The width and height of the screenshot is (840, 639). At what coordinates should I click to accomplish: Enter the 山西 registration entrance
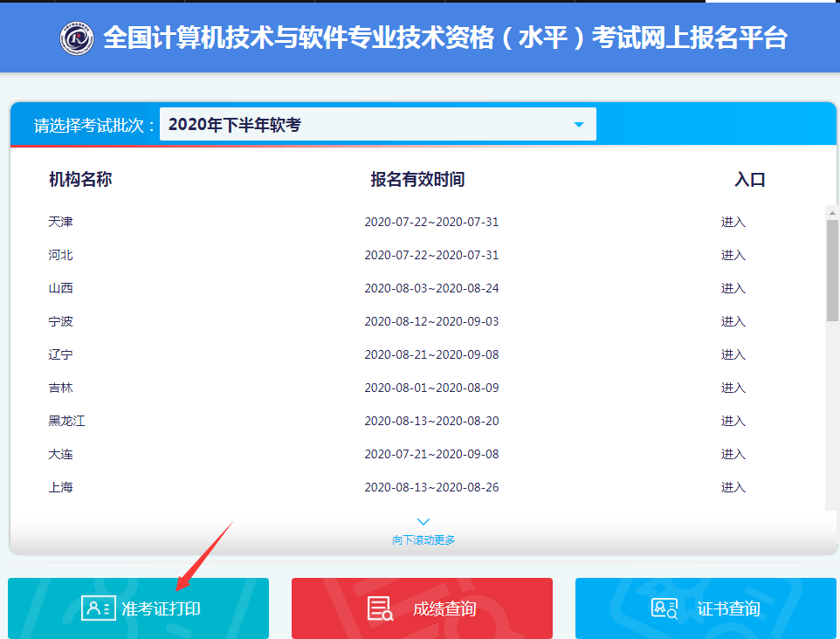[733, 288]
